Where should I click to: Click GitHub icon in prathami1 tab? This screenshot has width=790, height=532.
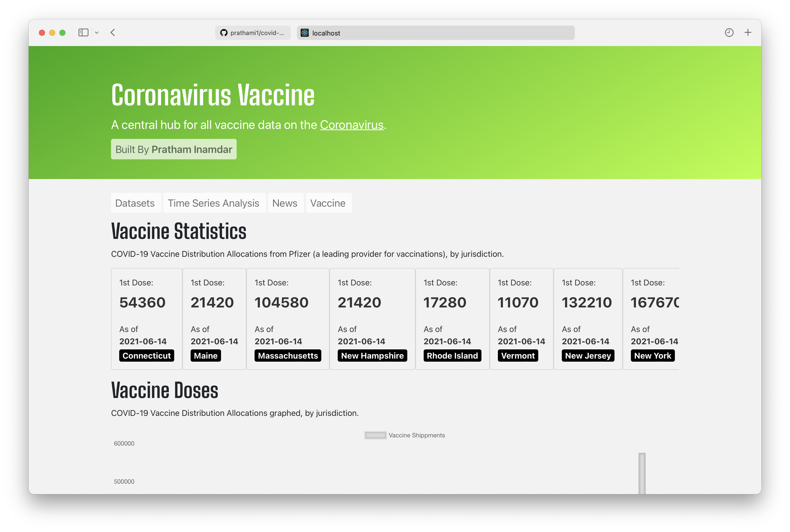click(224, 33)
